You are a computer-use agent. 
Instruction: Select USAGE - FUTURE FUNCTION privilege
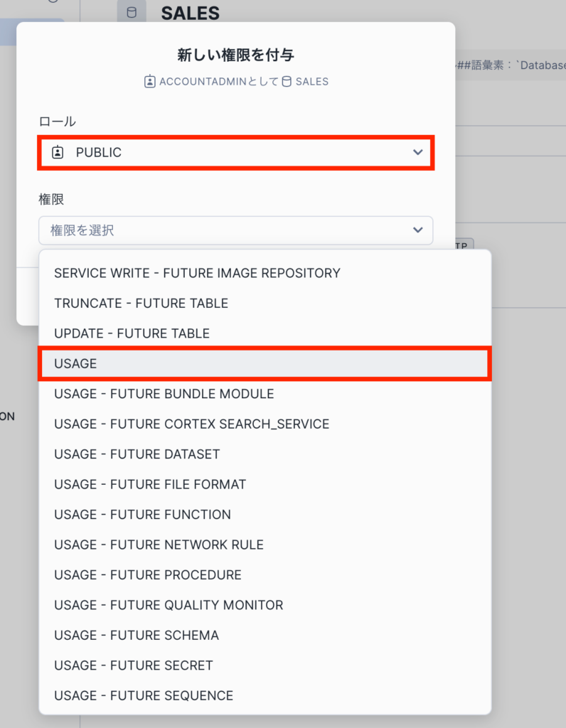click(x=142, y=515)
